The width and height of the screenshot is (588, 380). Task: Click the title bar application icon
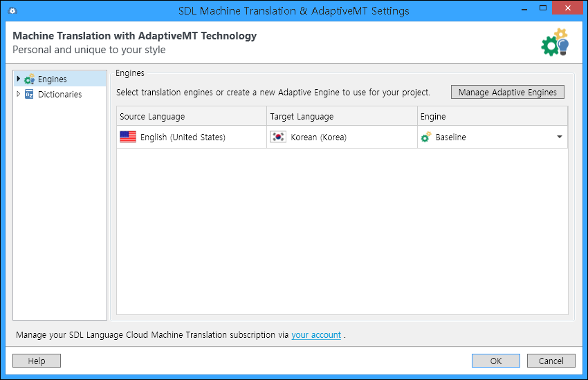pyautogui.click(x=12, y=11)
